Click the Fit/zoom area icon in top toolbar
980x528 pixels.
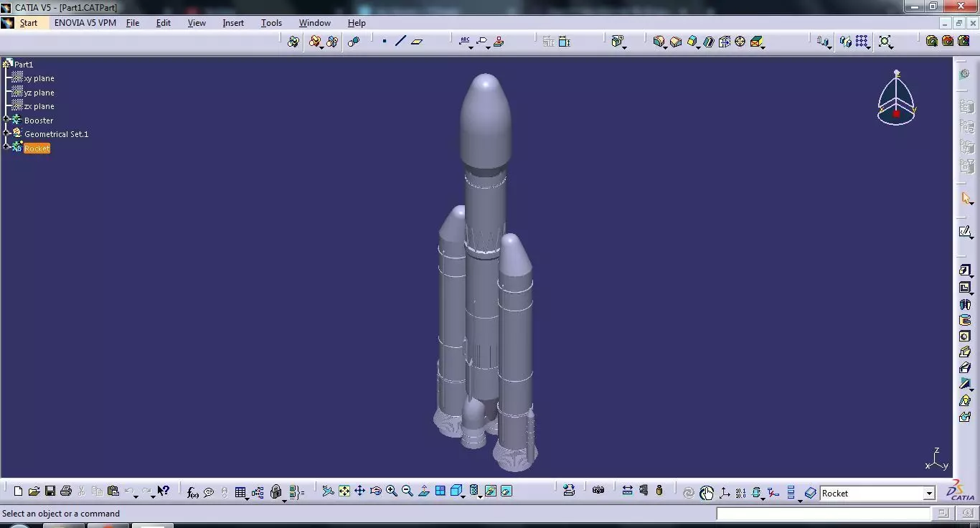pos(885,42)
